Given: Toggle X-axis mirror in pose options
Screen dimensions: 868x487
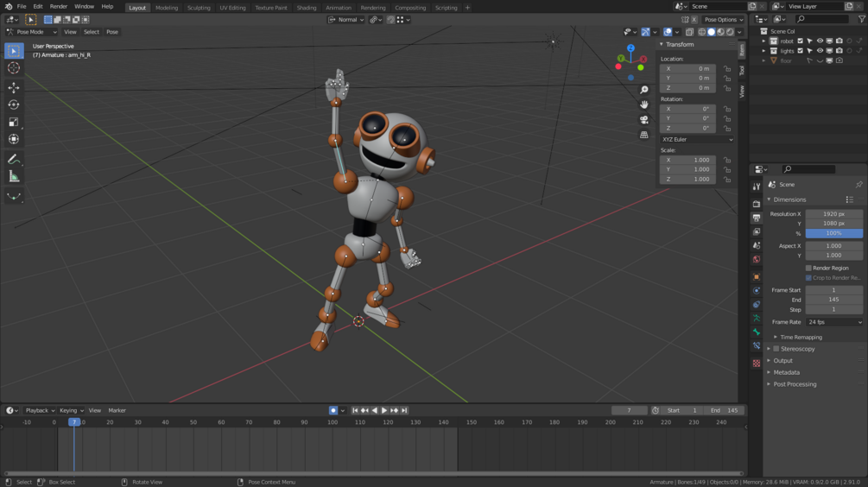Looking at the screenshot, I should [x=694, y=19].
